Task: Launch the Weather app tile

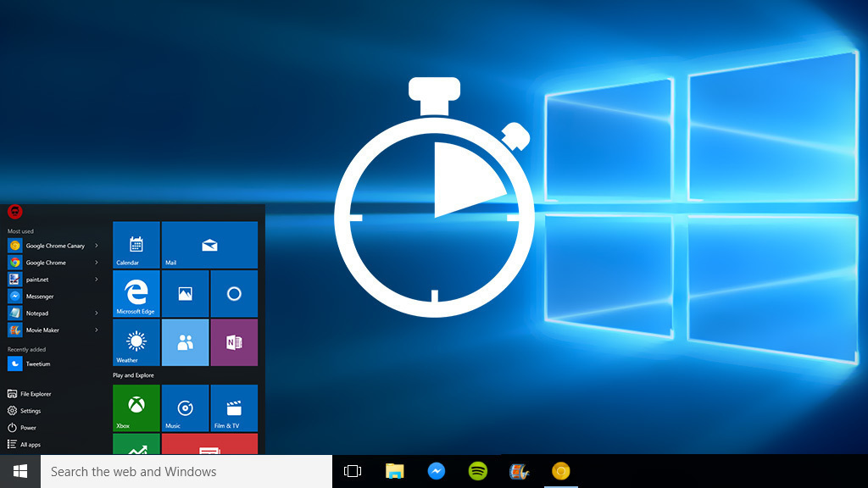Action: 135,342
